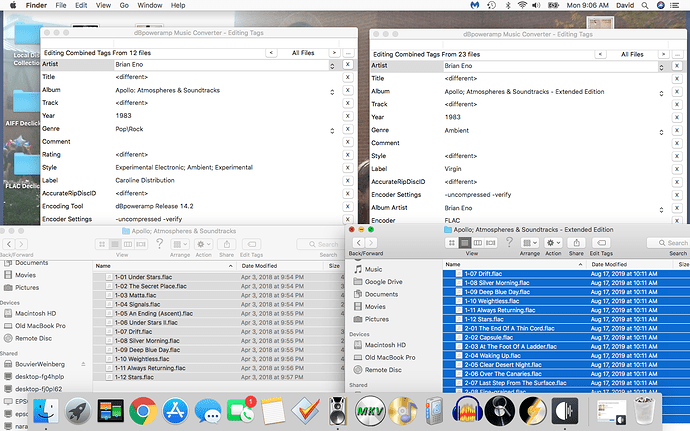Image resolution: width=690 pixels, height=431 pixels.
Task: Open Arrange dropdown in Extended Edition Finder window
Action: [529, 243]
